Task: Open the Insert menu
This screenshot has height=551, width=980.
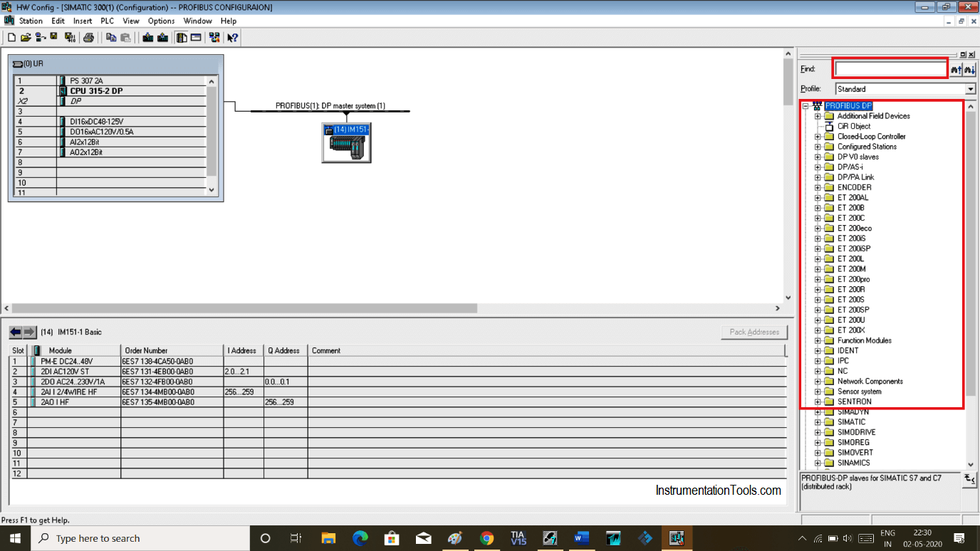Action: pyautogui.click(x=83, y=21)
